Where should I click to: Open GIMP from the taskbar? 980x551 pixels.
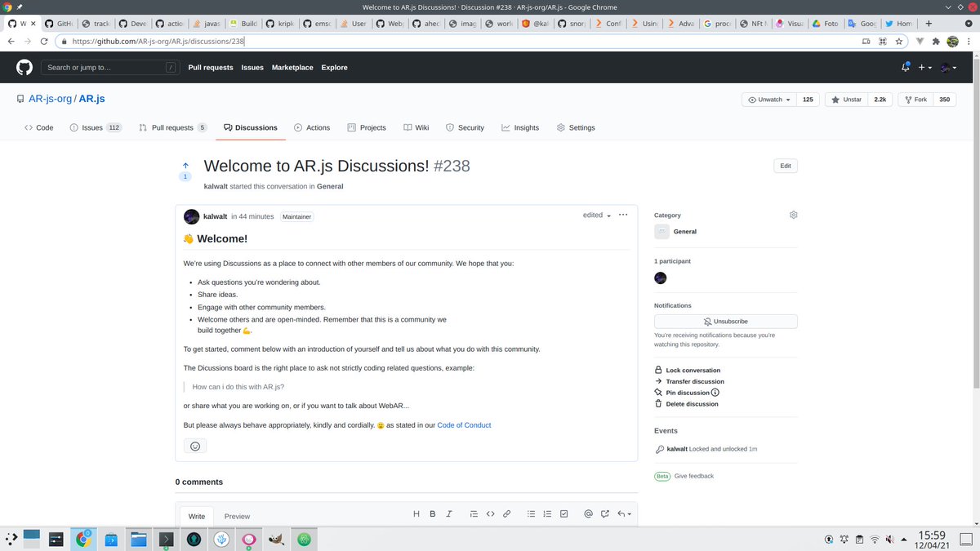[277, 539]
